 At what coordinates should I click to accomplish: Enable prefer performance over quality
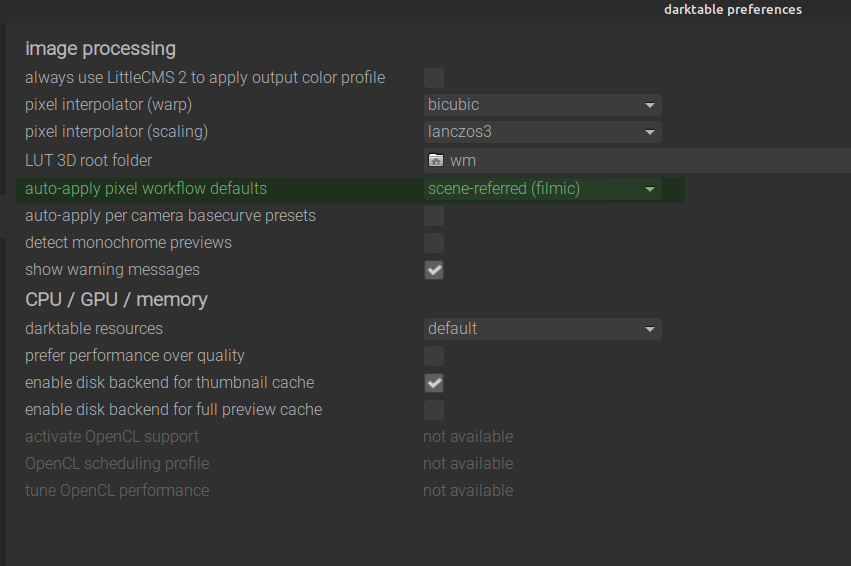434,356
